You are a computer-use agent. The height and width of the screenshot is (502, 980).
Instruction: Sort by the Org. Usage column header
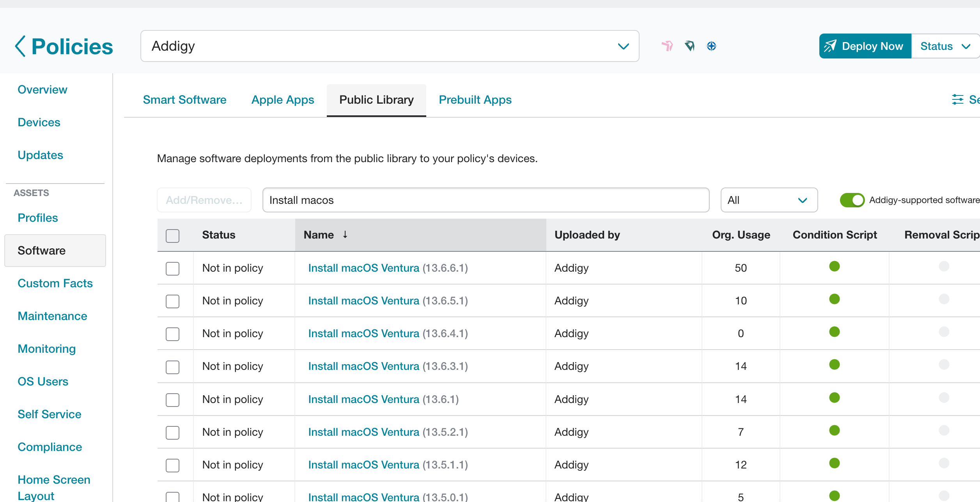pos(741,235)
